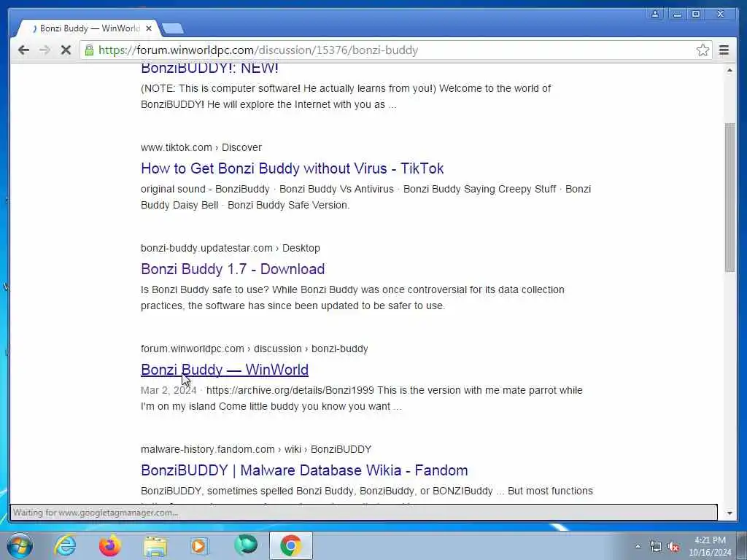Launch Firefox from the taskbar
The height and width of the screenshot is (560, 747).
tap(109, 545)
